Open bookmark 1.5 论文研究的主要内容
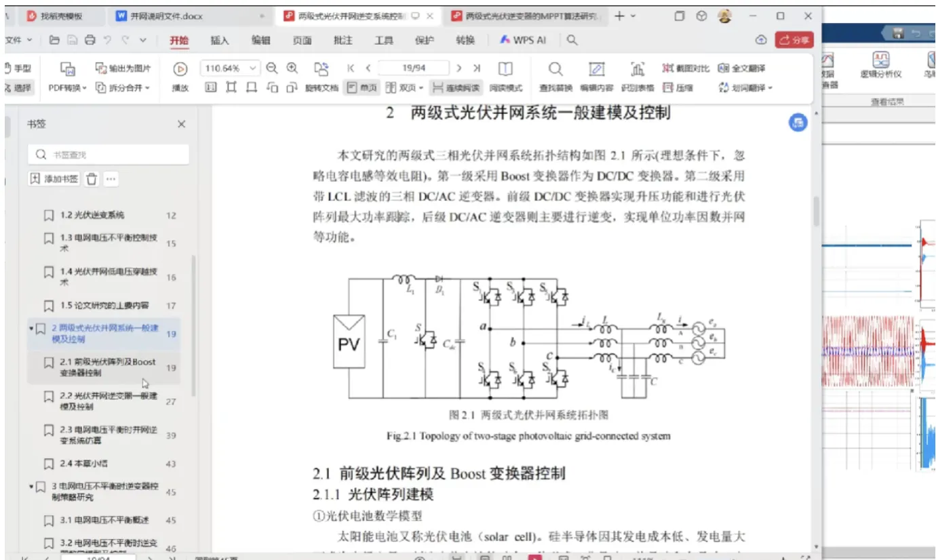 105,305
